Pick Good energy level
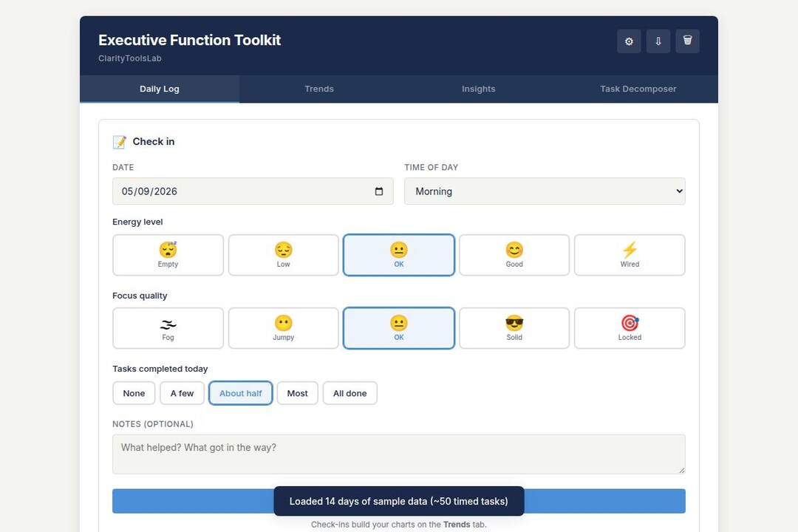The image size is (798, 532). (514, 255)
